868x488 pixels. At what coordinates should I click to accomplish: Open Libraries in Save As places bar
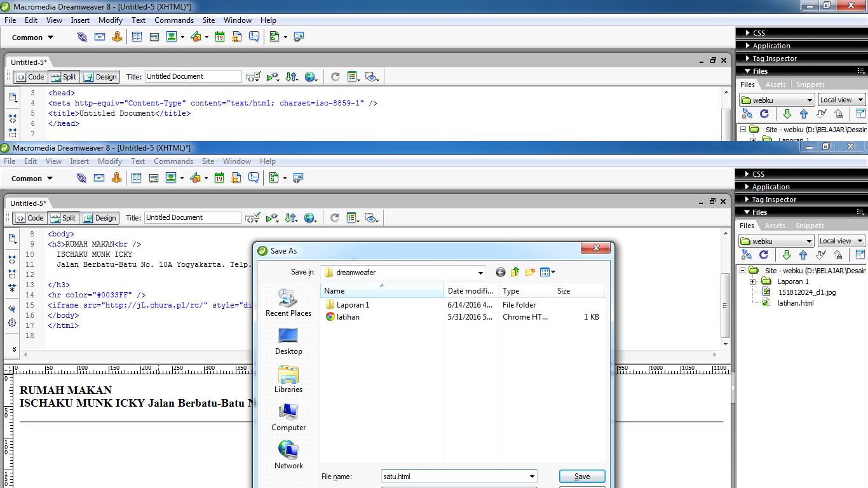pyautogui.click(x=288, y=379)
